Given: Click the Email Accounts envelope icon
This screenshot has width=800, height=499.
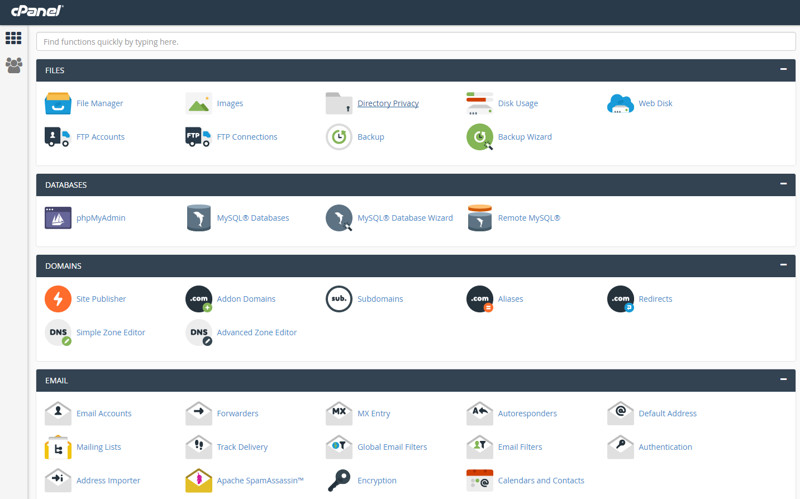Looking at the screenshot, I should (58, 413).
